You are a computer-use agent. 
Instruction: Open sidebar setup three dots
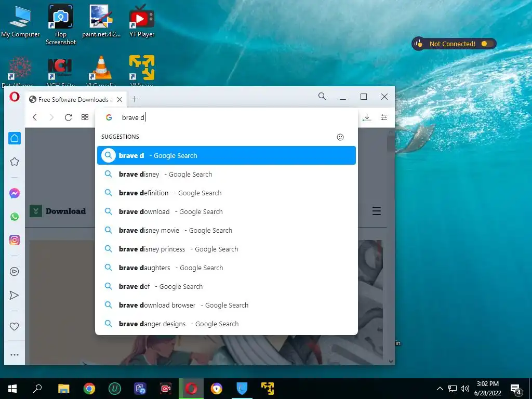coord(14,355)
